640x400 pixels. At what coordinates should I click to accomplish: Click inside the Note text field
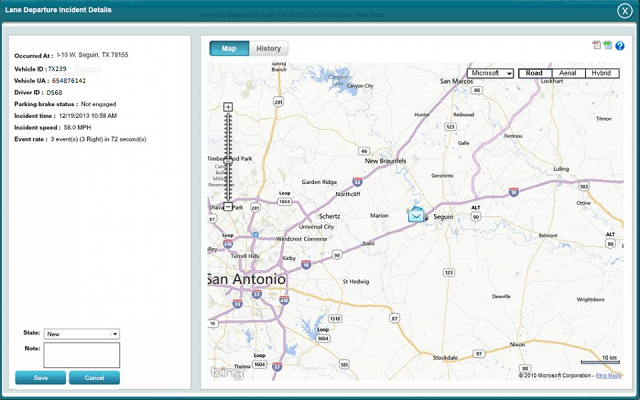(x=81, y=355)
